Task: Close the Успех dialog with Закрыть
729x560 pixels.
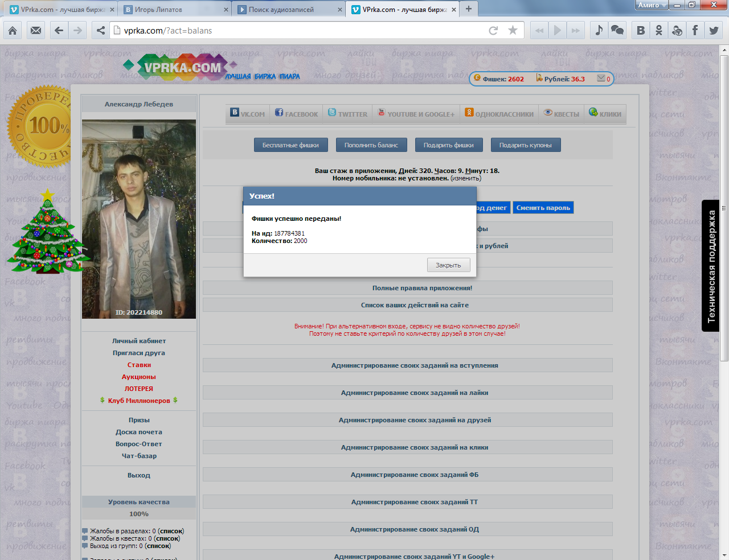Action: pyautogui.click(x=449, y=265)
